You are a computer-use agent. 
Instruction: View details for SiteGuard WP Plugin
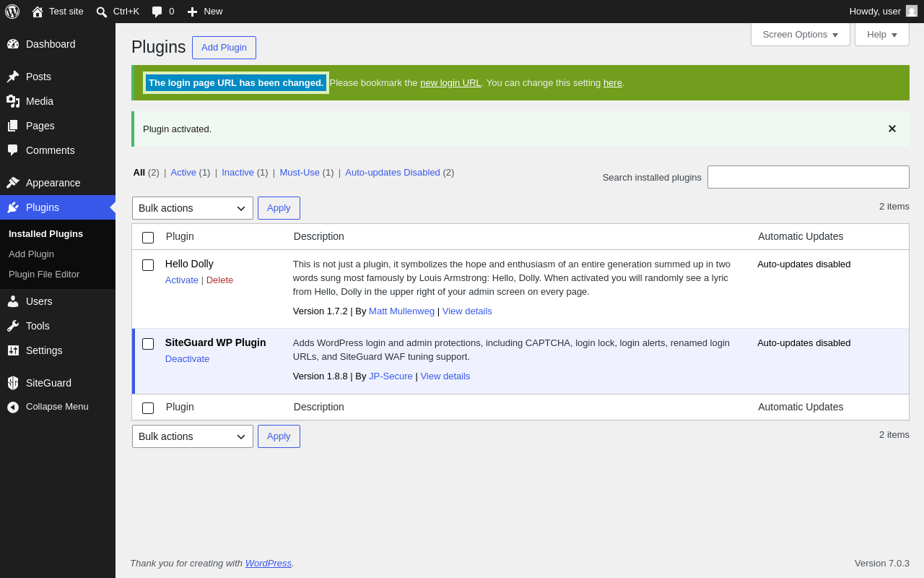(445, 376)
